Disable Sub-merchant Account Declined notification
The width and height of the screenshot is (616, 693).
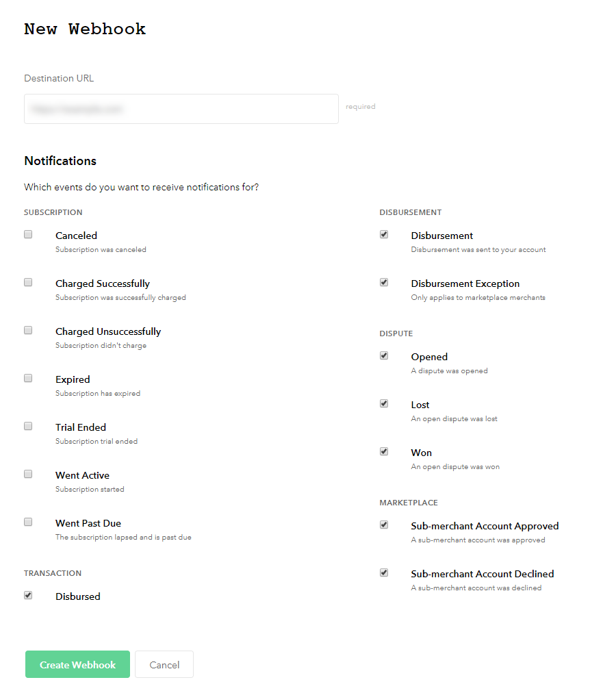384,572
